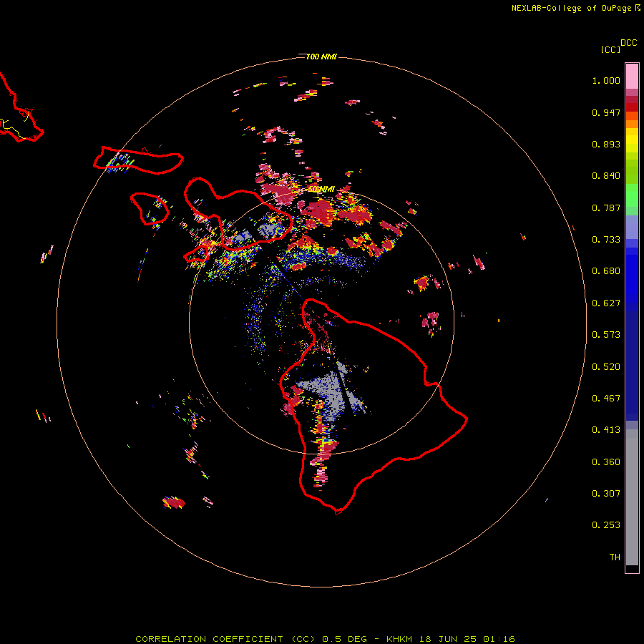Viewport: 644px width, 644px height.
Task: Select the 0.947 scale value
Action: coord(606,112)
